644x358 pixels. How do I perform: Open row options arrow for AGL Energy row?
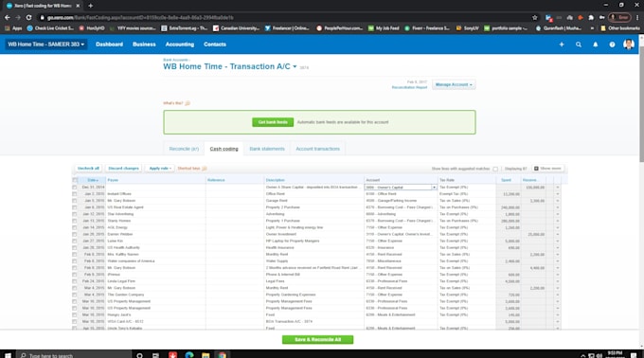[x=557, y=228]
